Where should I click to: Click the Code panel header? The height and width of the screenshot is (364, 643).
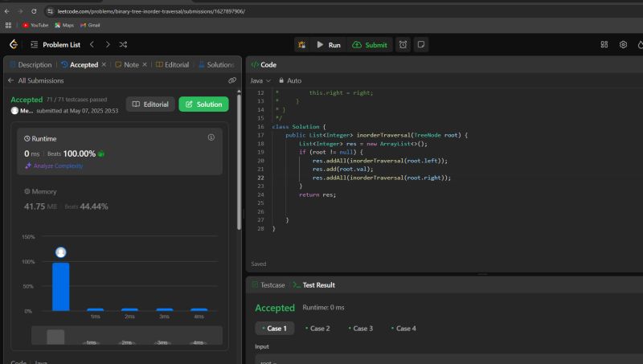tap(264, 65)
